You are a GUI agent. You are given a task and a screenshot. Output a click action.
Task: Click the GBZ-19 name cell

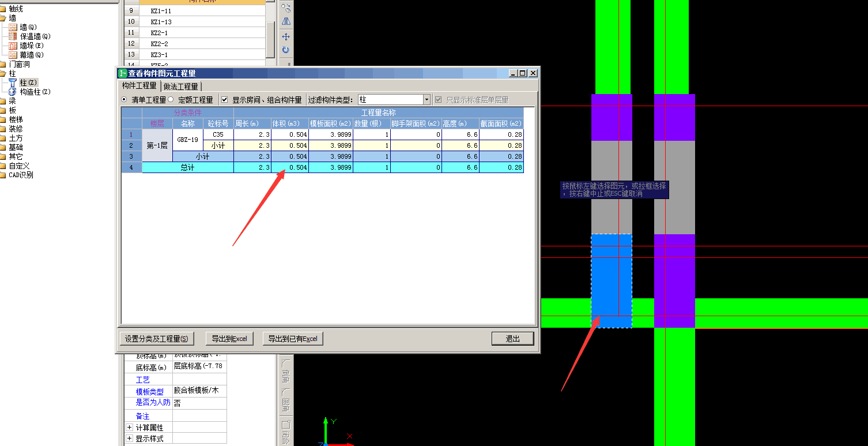click(188, 140)
